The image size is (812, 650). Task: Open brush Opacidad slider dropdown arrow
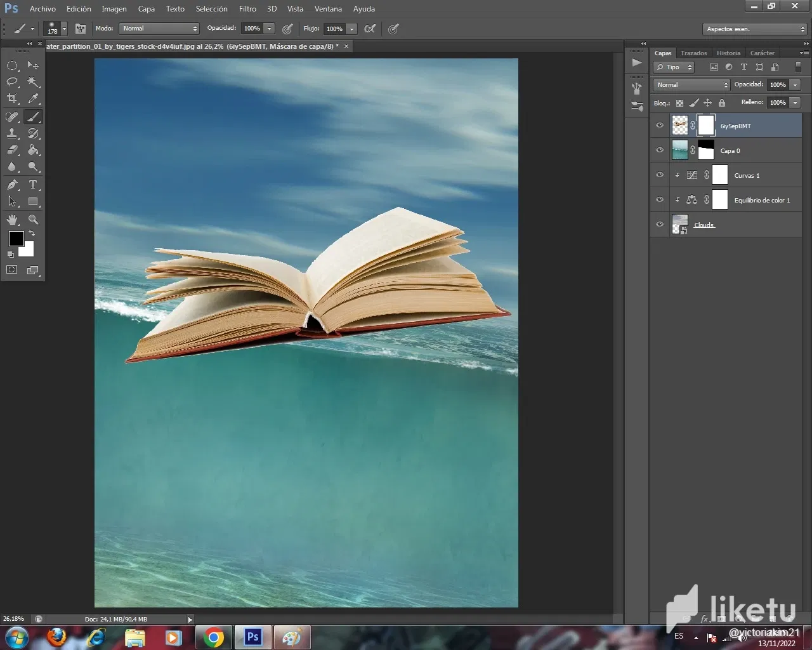(x=269, y=29)
